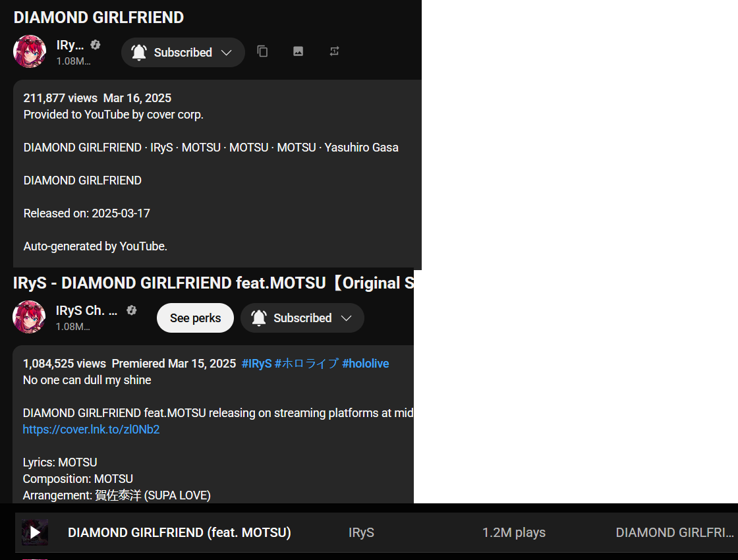Open IRyS avatar beside DIAMOND GIRLFRIEND title
The width and height of the screenshot is (738, 560).
pos(30,51)
